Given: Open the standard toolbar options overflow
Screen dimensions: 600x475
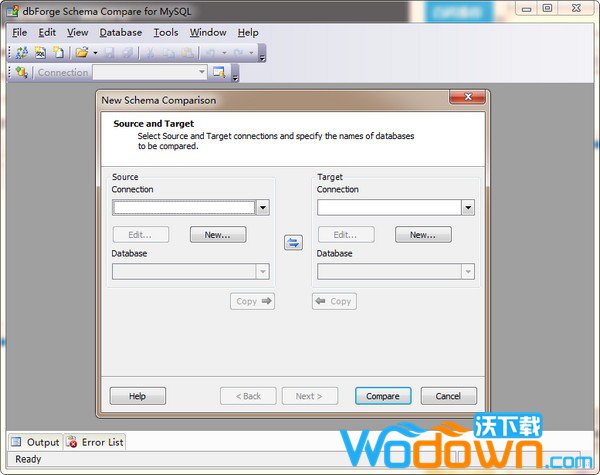Looking at the screenshot, I should click(x=262, y=54).
